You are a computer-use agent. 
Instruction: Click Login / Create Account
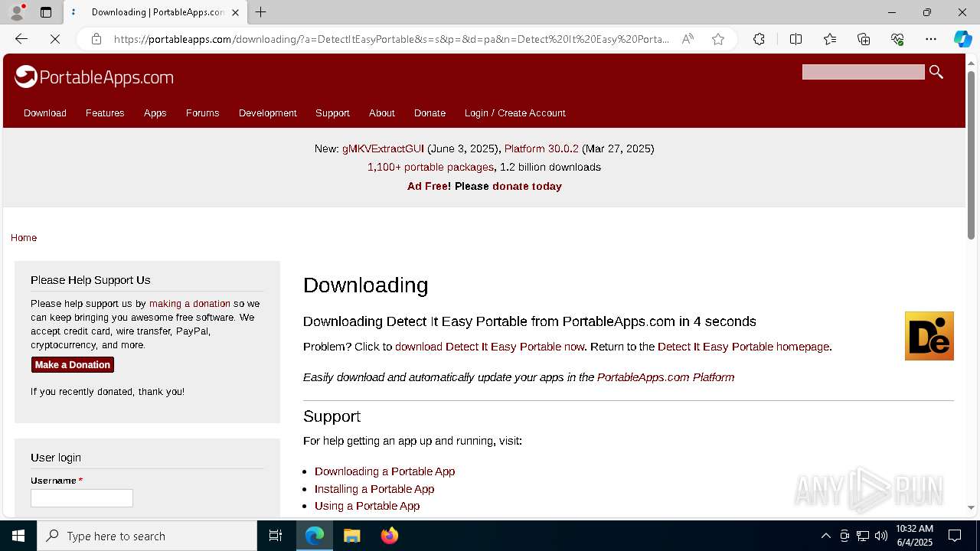[514, 112]
